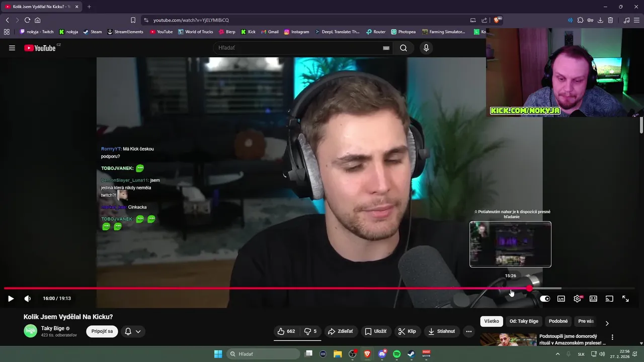Open Taky Bige channel avatar
Image resolution: width=644 pixels, height=362 pixels.
point(31,331)
